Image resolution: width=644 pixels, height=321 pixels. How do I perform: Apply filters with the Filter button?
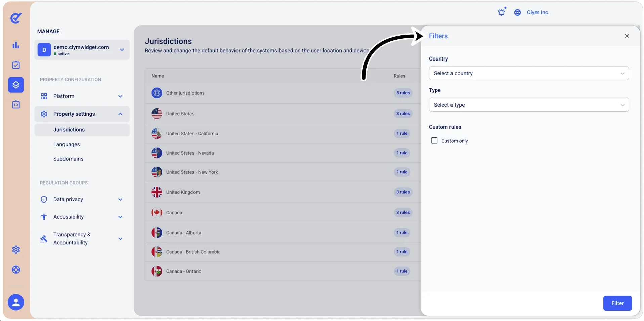tap(617, 303)
